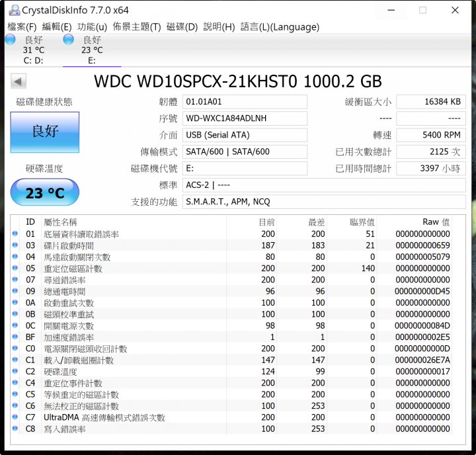Click the 目前 column header

pos(266,222)
